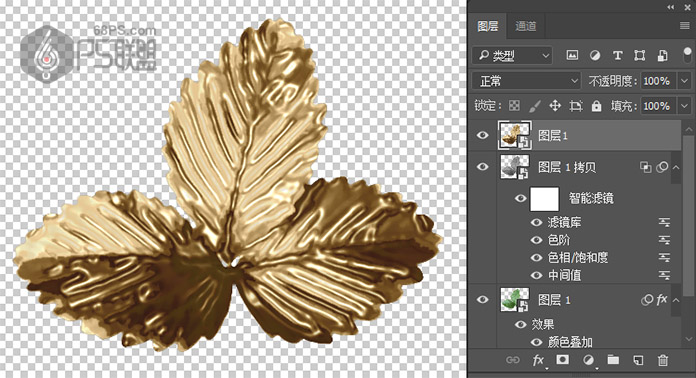The height and width of the screenshot is (378, 696).
Task: Click the link layers chain icon
Action: [513, 360]
